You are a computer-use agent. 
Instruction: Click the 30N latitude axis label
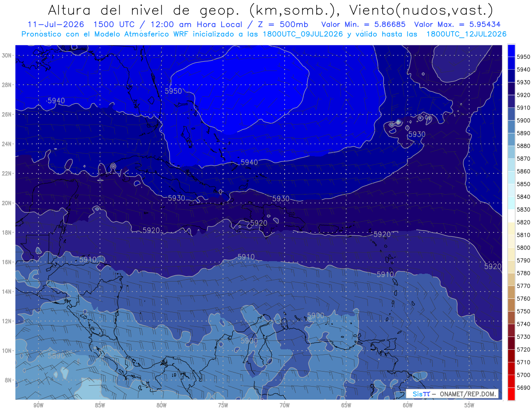click(6, 55)
